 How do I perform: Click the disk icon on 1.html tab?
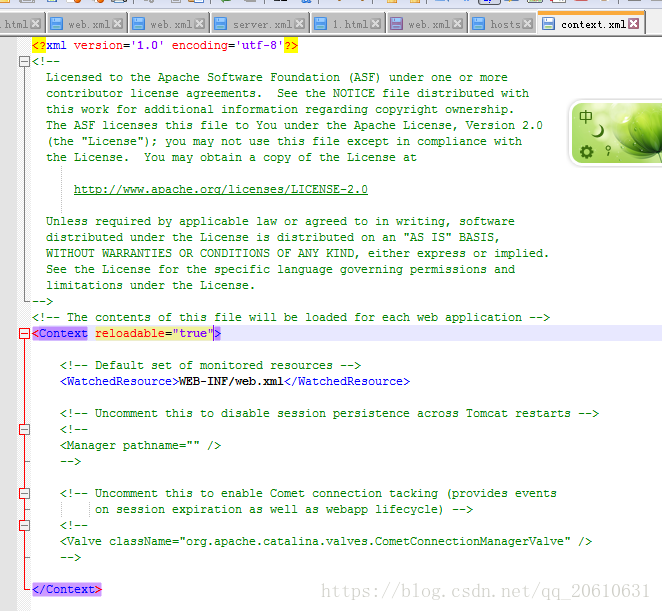tap(321, 24)
